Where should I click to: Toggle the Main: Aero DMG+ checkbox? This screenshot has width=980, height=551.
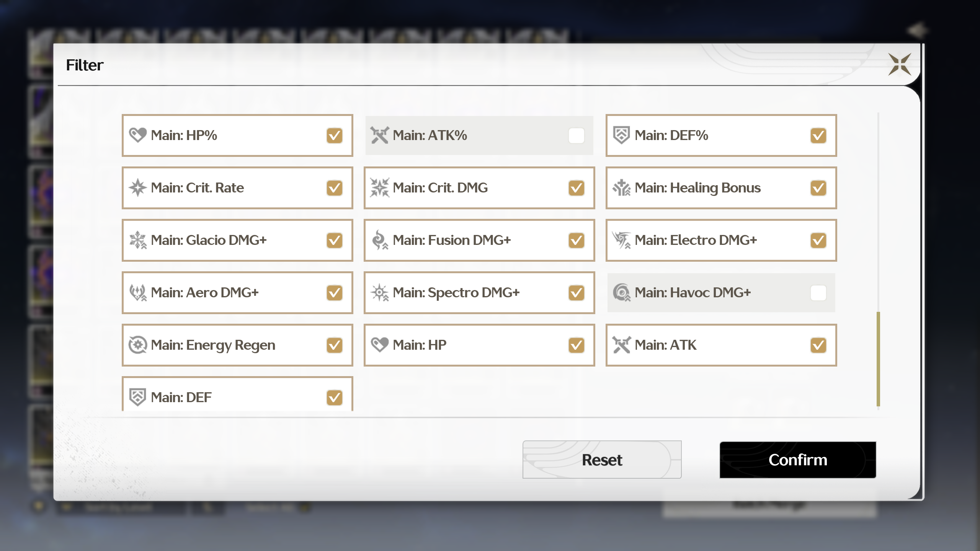coord(334,293)
